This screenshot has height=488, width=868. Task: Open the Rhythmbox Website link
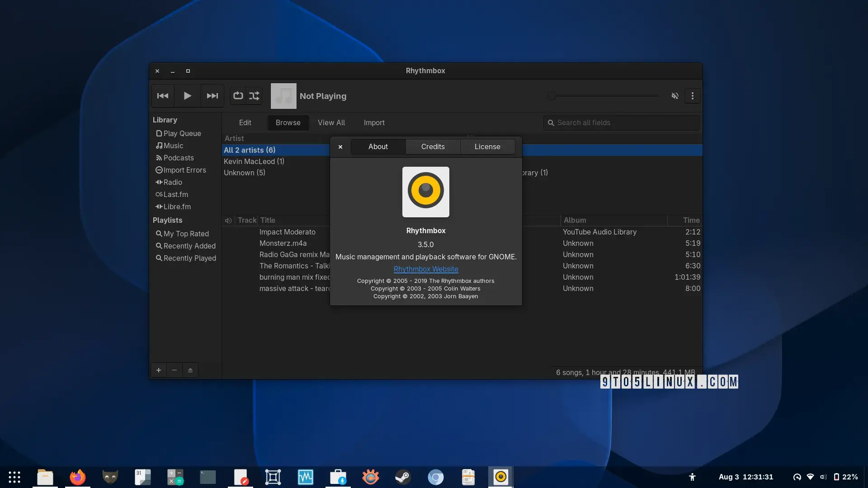click(x=426, y=269)
